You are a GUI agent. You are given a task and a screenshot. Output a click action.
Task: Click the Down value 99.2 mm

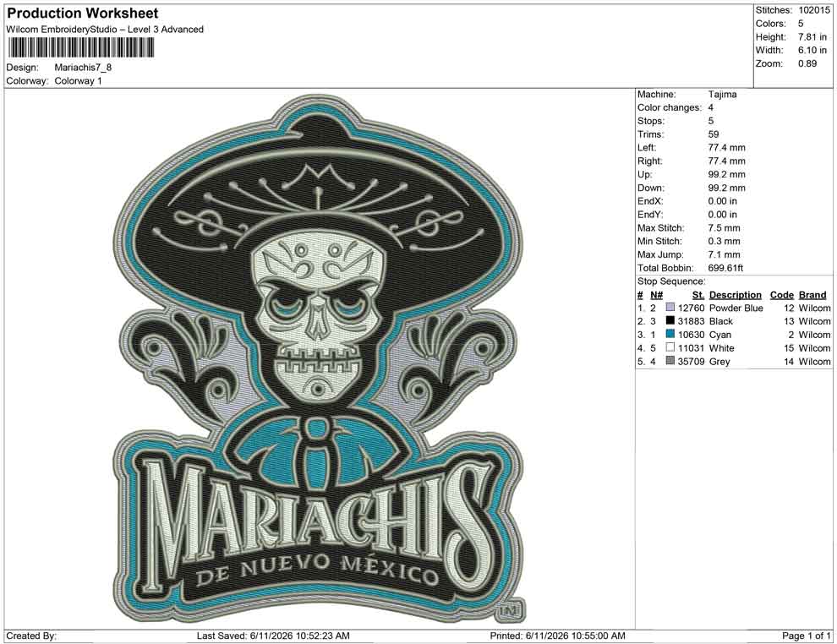pos(726,188)
